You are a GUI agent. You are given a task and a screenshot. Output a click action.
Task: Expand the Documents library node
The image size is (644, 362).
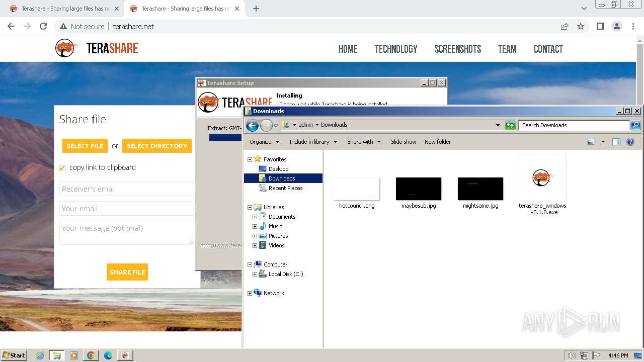coord(255,217)
